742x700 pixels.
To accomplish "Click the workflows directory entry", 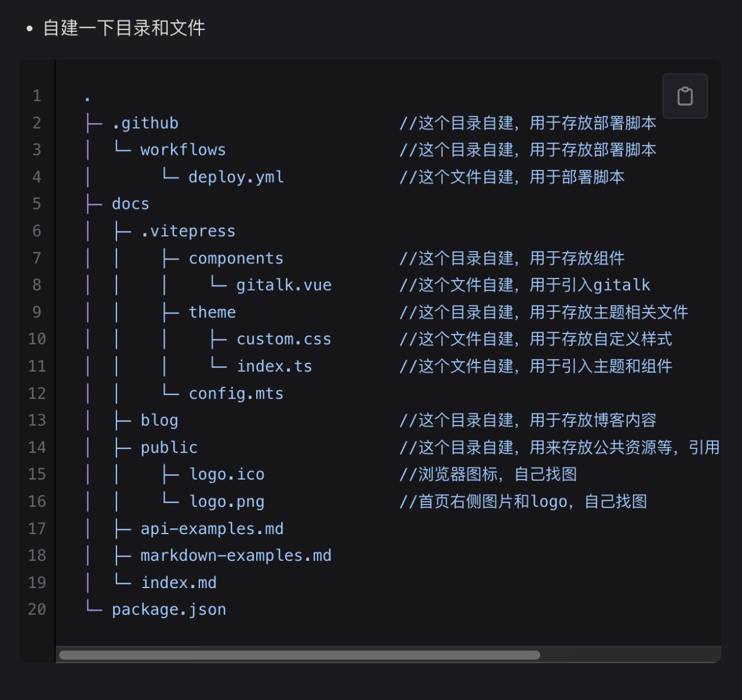I will [x=183, y=150].
